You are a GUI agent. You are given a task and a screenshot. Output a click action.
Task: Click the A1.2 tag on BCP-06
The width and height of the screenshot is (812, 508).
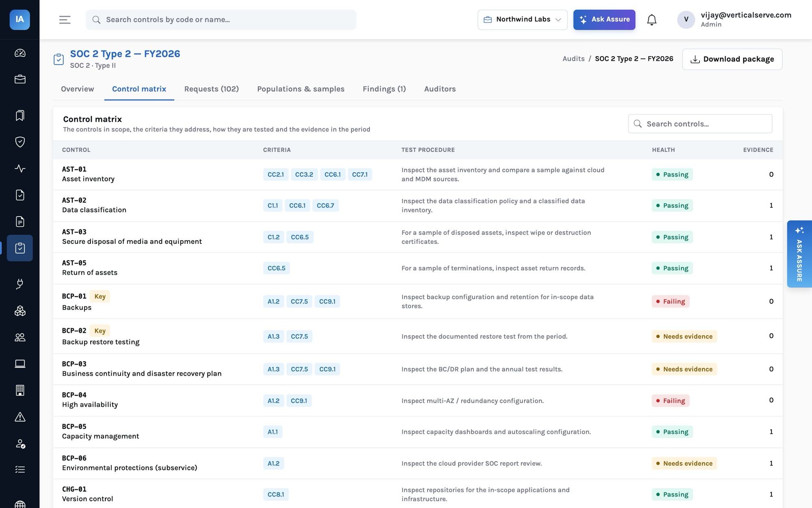click(273, 463)
